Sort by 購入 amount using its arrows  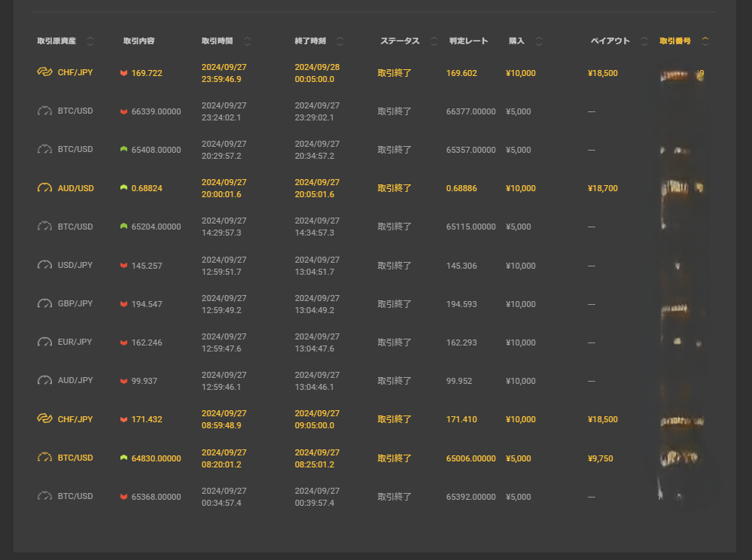pos(539,41)
